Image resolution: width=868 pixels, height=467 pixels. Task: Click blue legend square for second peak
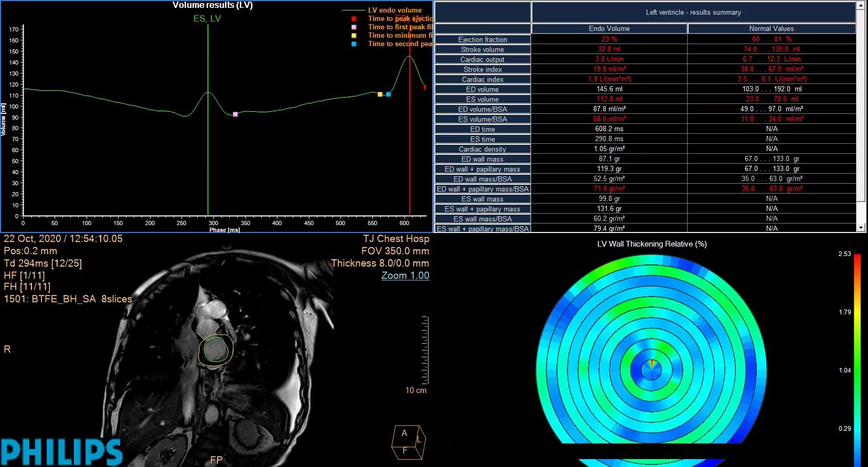[354, 44]
